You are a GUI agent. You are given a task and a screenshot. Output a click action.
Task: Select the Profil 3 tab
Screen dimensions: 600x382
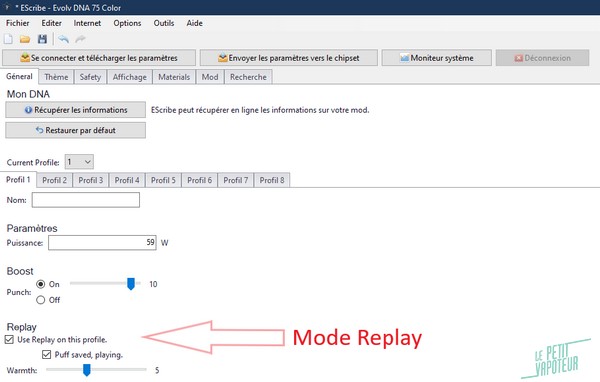click(91, 180)
